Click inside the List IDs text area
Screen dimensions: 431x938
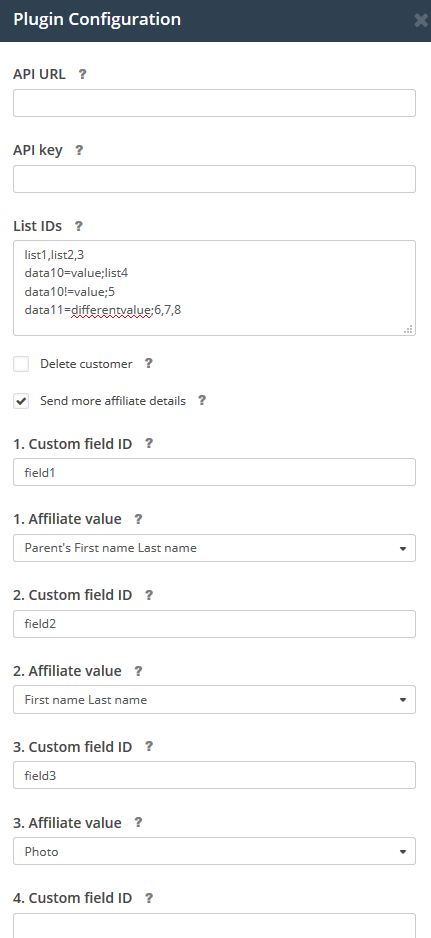tap(214, 288)
